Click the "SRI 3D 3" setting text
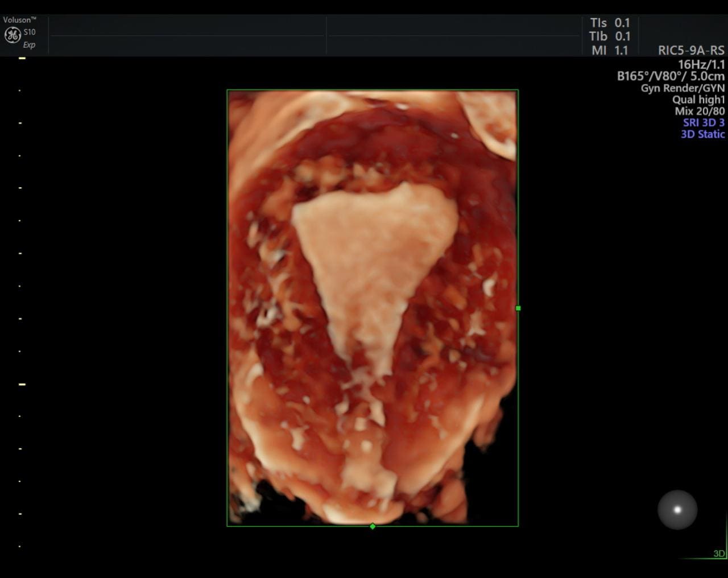Screen dimensions: 728x578 (x=704, y=122)
